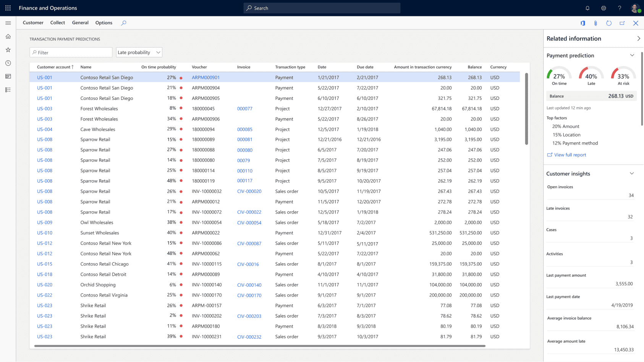
Task: Open the help question mark
Action: 620,8
